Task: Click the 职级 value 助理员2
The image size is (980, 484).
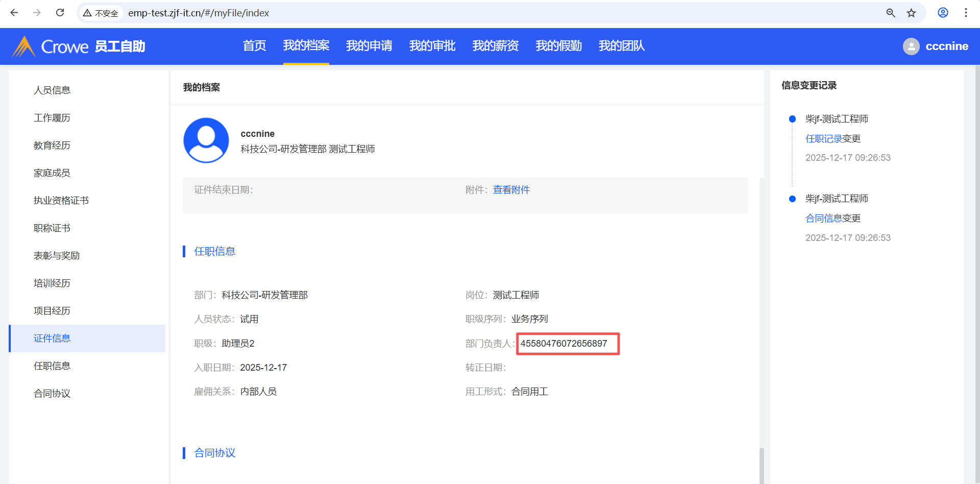Action: pos(238,344)
